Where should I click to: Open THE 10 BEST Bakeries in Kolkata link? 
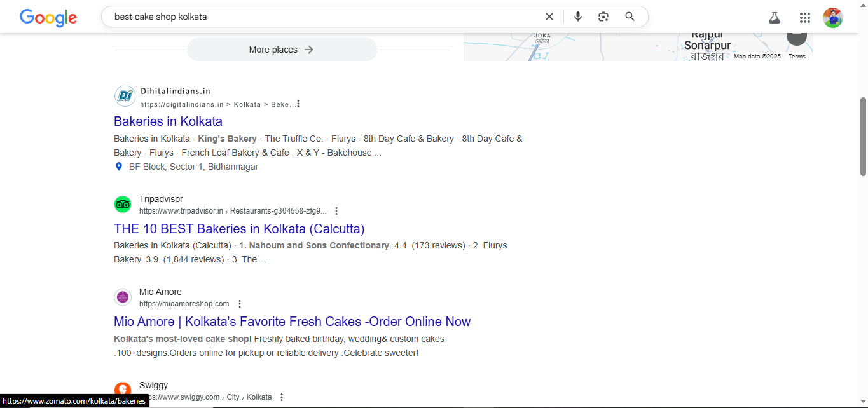(x=239, y=229)
